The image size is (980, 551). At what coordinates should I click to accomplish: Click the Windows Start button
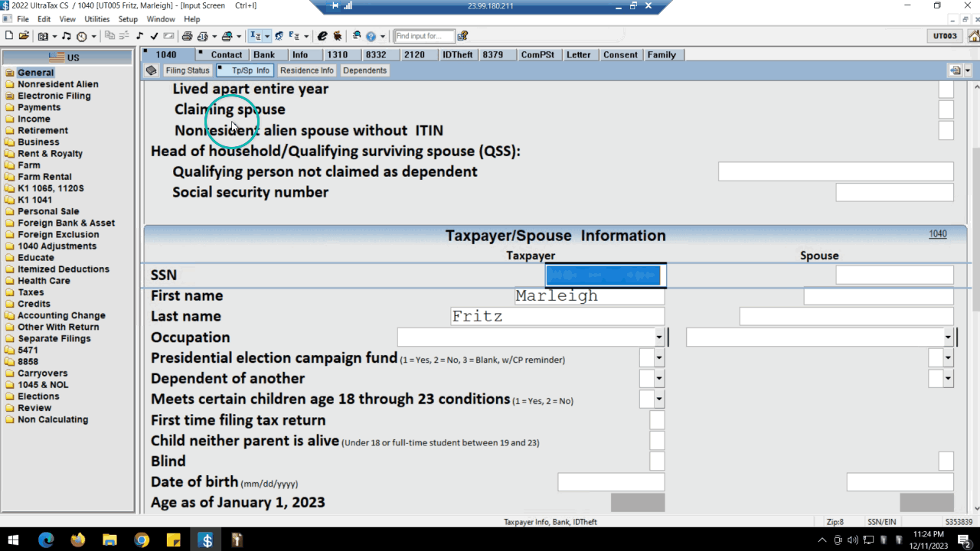[14, 540]
